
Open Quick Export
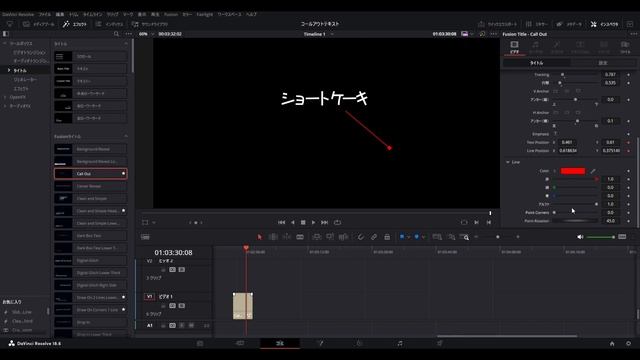click(x=498, y=24)
